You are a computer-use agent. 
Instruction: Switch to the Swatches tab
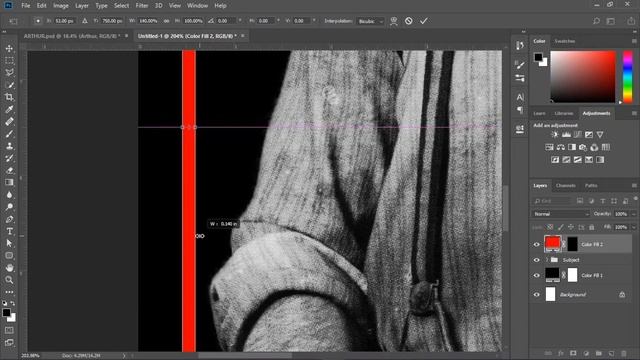[564, 41]
